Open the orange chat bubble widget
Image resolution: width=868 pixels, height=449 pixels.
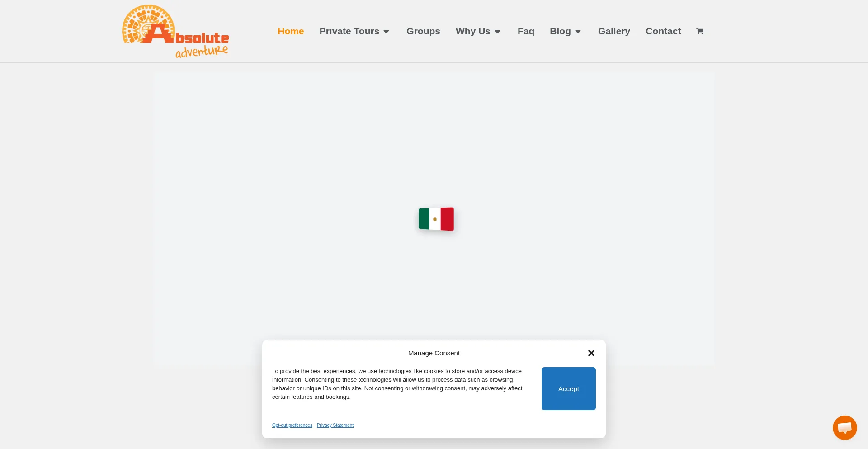tap(844, 427)
